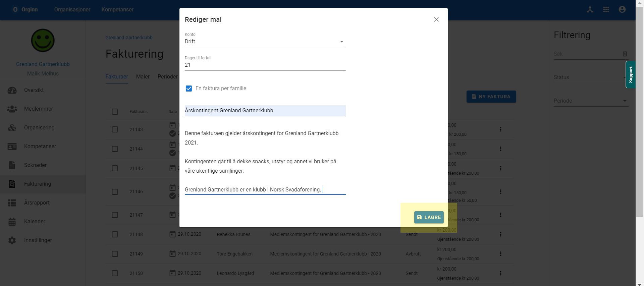Click Rebekka Brunes in invoice 21148
The width and height of the screenshot is (644, 286).
click(x=233, y=234)
